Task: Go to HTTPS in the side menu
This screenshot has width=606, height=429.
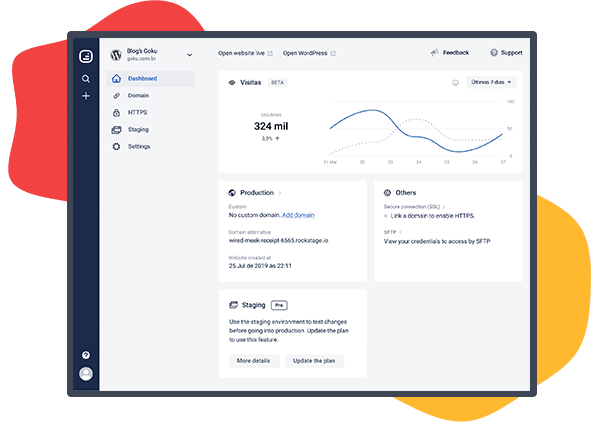Action: click(x=137, y=112)
